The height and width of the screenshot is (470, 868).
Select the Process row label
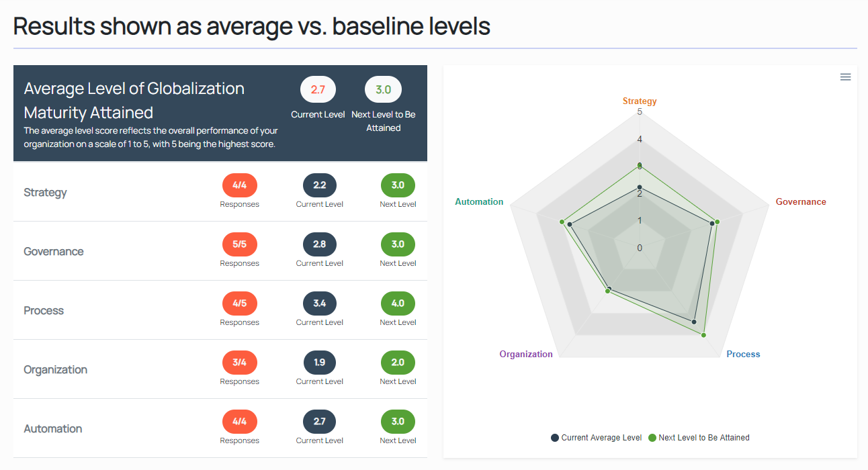[44, 311]
